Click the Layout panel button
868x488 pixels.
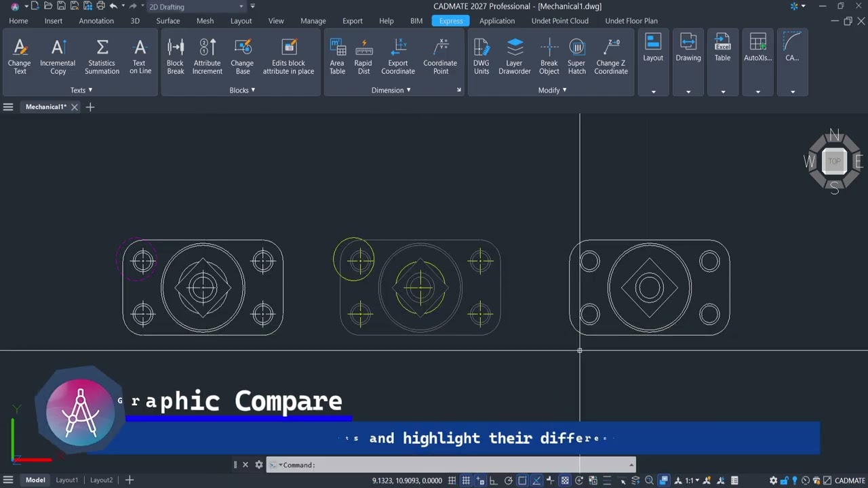click(x=653, y=62)
